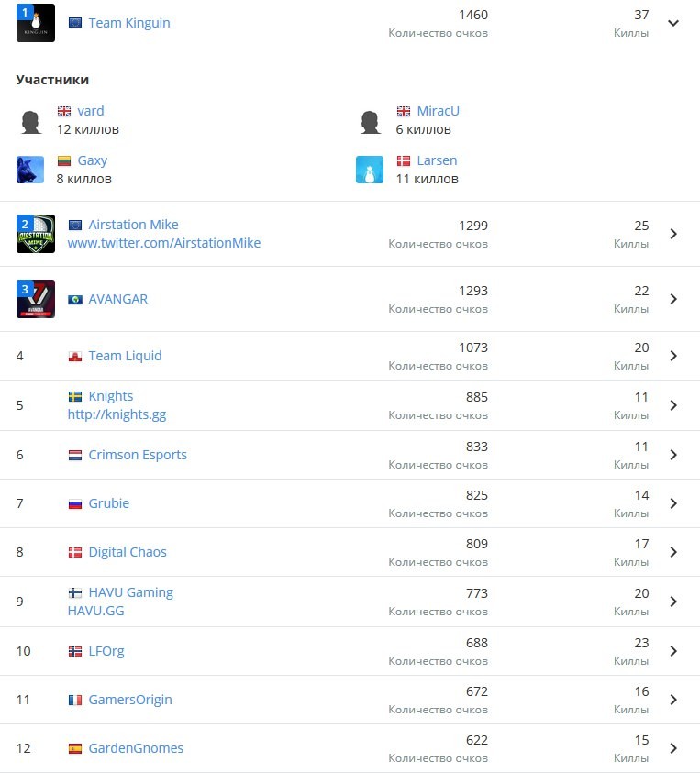Click Larsen's snowman avatar
This screenshot has width=700, height=773.
(x=370, y=170)
